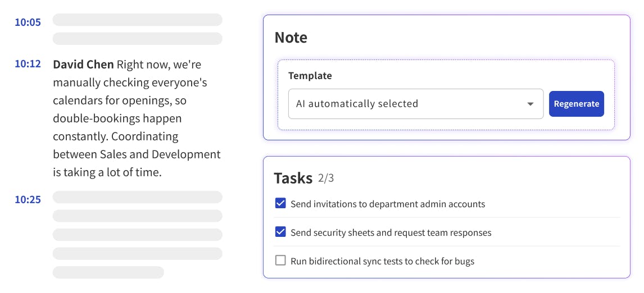Click the dropdown caret in Template selector
Screen dimensions: 644x293
click(530, 104)
